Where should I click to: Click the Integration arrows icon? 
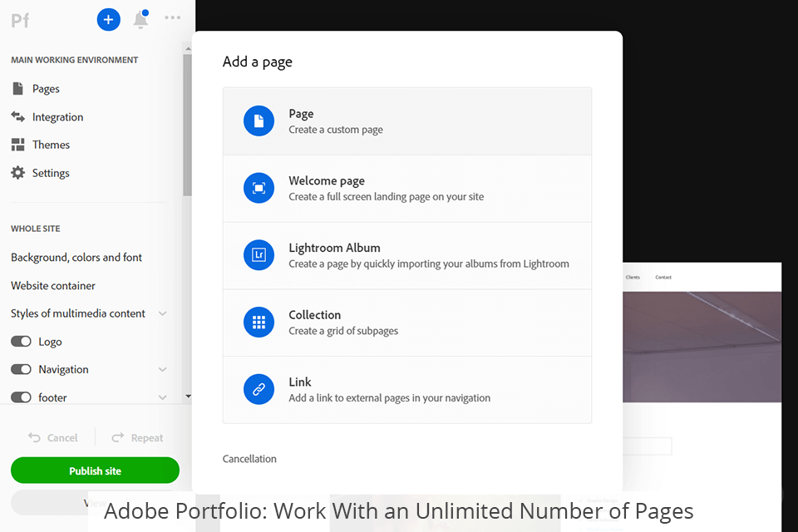tap(17, 116)
